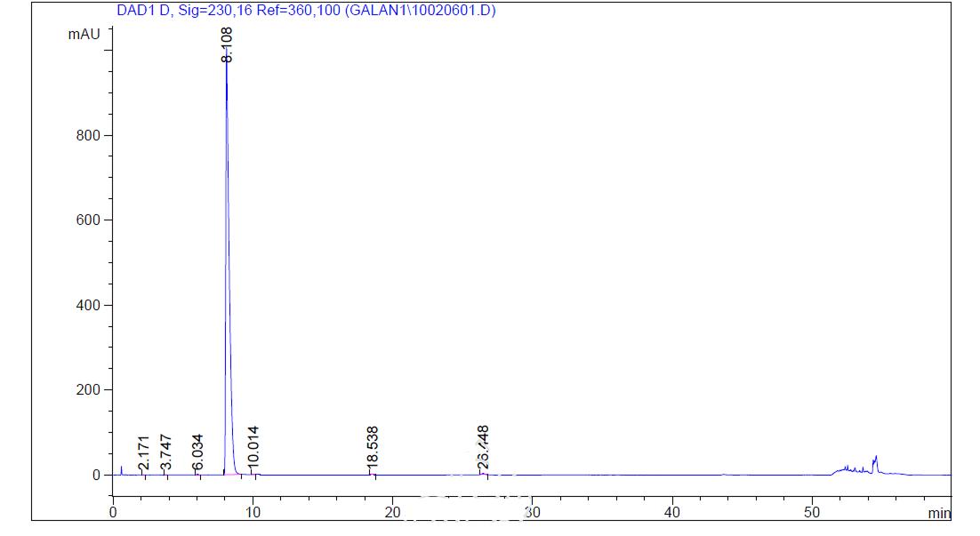The height and width of the screenshot is (536, 980).
Task: Select the 18.538 peak label
Action: point(373,447)
